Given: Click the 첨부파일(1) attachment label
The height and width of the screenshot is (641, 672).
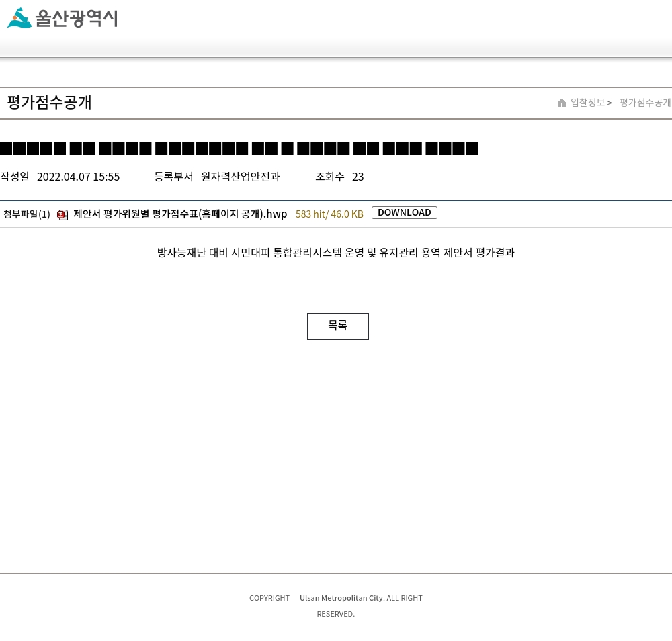Looking at the screenshot, I should coord(27,214).
